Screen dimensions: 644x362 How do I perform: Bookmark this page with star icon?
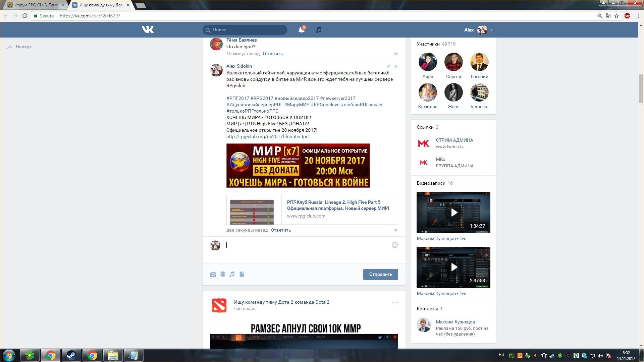[x=616, y=16]
